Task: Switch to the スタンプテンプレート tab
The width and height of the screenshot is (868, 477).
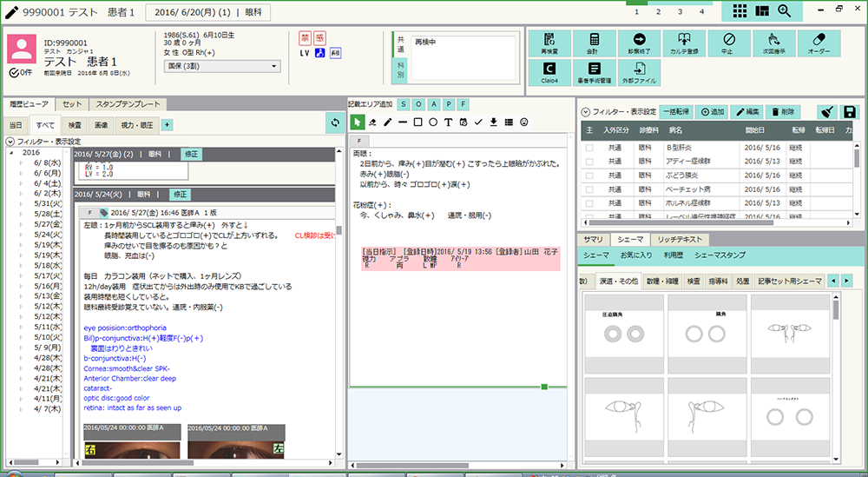Action: tap(128, 104)
